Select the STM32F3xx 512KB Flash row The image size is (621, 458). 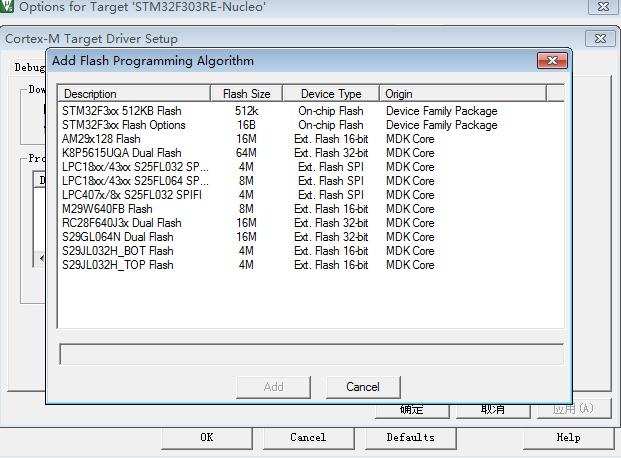pos(311,111)
